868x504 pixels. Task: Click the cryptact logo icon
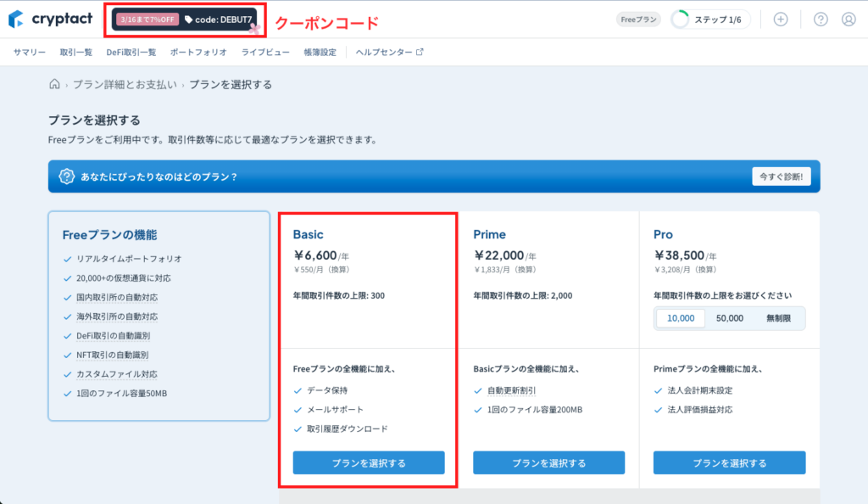[x=14, y=18]
